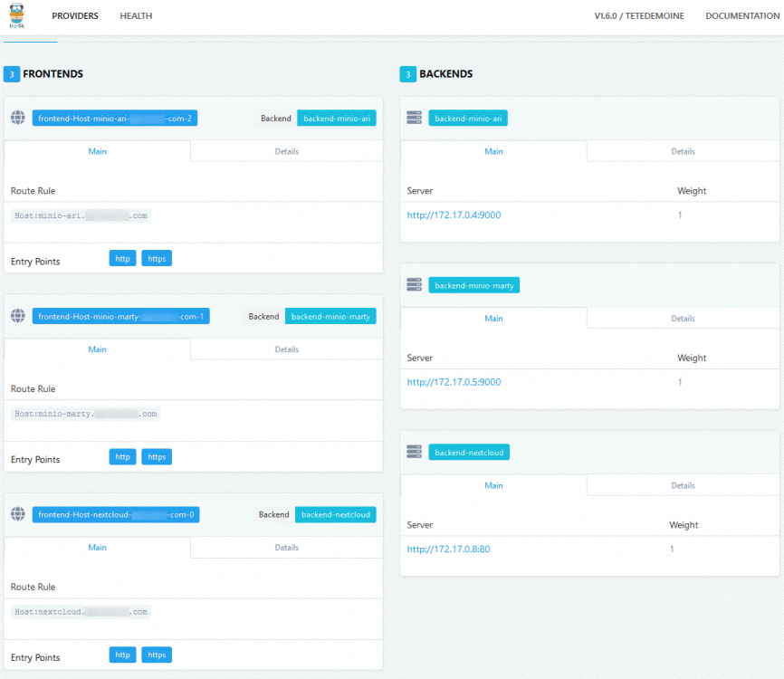784x679 pixels.
Task: Click the globe icon for frontend minio-marty
Action: [18, 315]
